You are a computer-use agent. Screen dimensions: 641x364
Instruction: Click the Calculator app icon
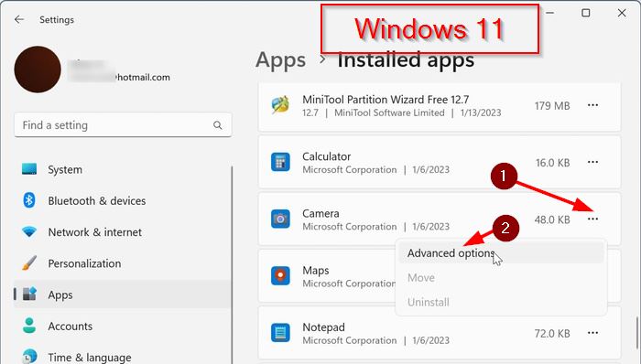click(x=280, y=162)
